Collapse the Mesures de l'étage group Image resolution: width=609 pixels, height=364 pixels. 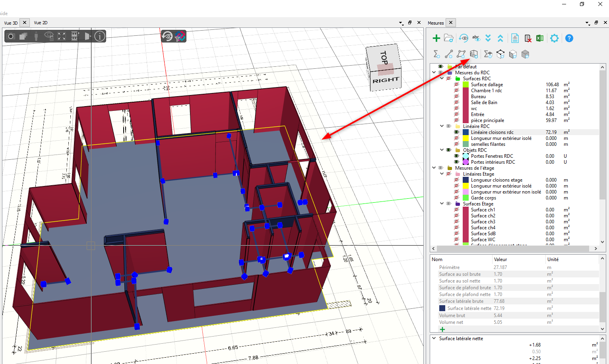pyautogui.click(x=434, y=168)
